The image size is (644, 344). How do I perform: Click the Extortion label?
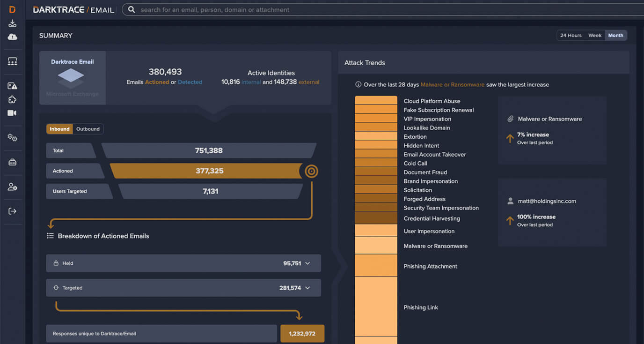coord(415,137)
